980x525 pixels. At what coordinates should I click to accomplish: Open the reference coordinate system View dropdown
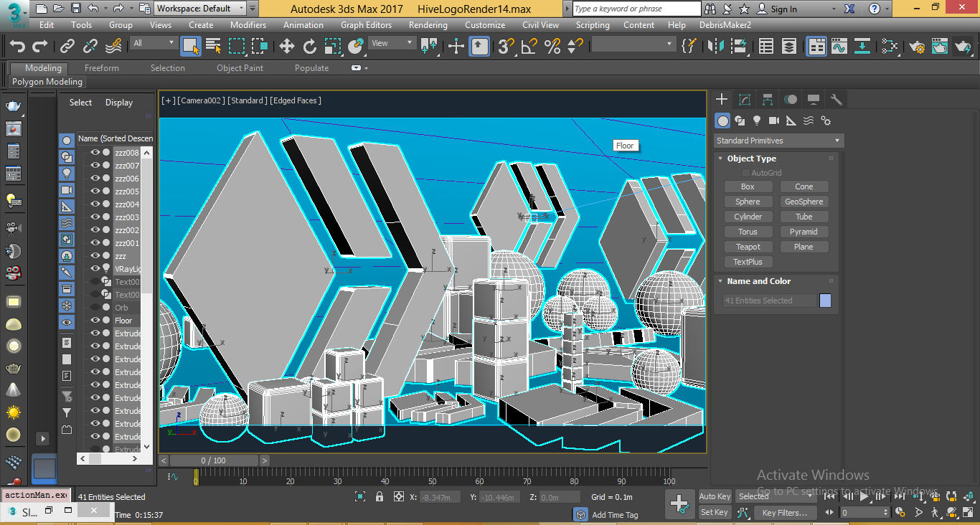point(392,43)
